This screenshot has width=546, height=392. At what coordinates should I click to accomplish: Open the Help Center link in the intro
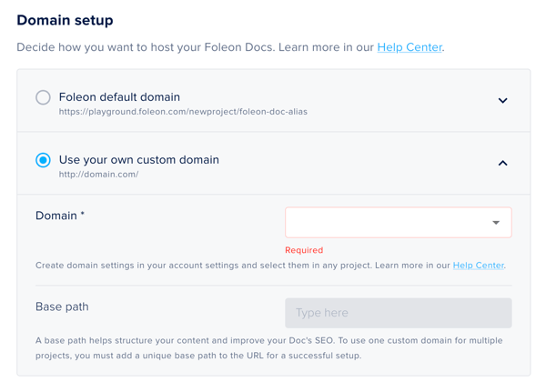pos(409,47)
